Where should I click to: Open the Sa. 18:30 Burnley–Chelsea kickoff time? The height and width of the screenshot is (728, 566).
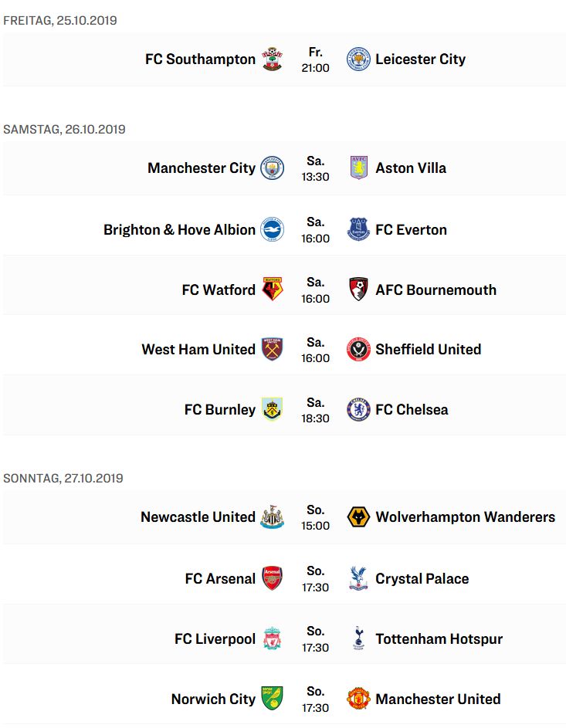click(315, 410)
